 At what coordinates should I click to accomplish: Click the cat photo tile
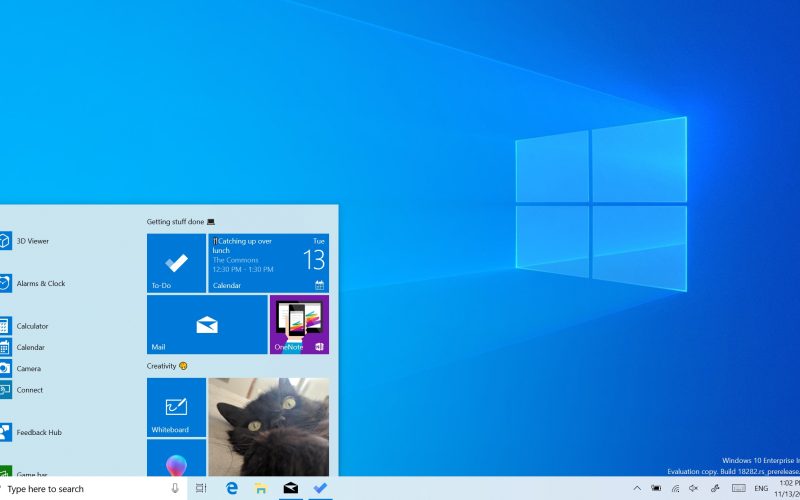[x=268, y=426]
